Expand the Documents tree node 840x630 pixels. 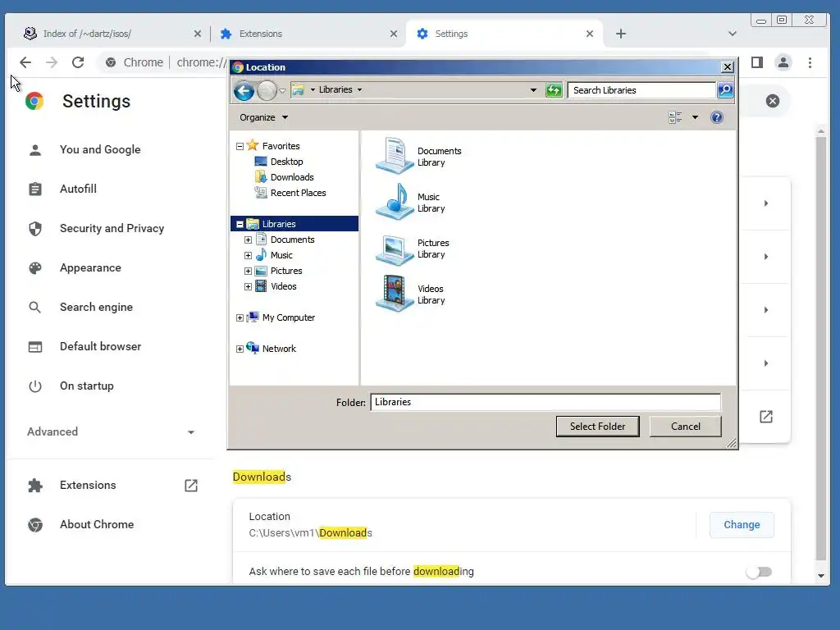248,240
